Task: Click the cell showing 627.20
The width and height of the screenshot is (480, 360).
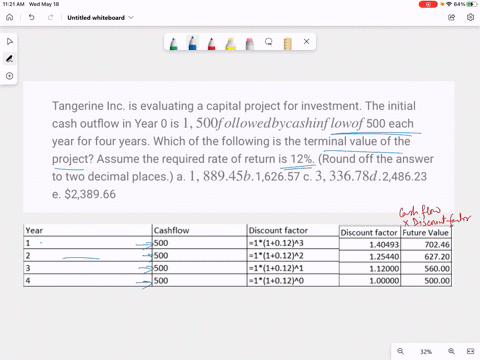Action: [x=426, y=257]
